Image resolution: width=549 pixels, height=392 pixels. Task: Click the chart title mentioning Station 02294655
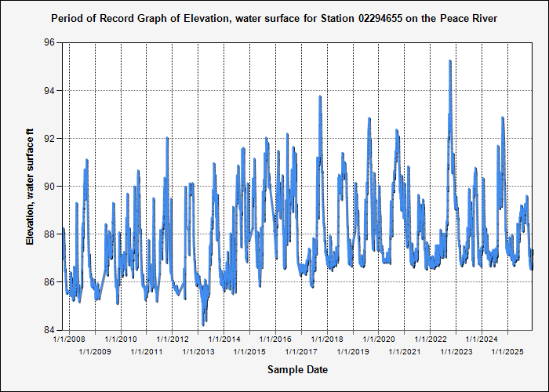point(274,17)
